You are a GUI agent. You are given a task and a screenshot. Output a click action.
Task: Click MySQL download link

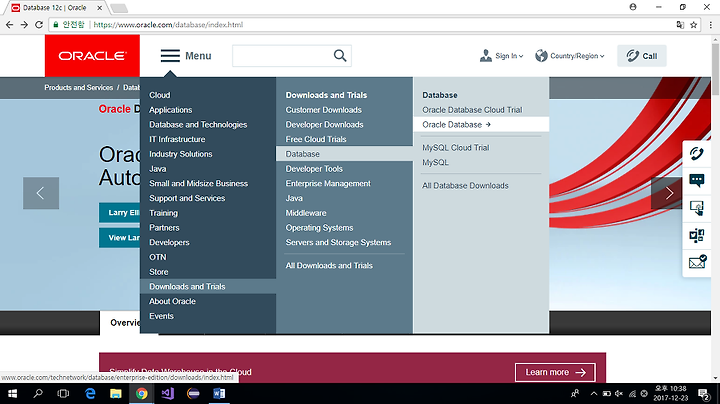[x=435, y=162]
